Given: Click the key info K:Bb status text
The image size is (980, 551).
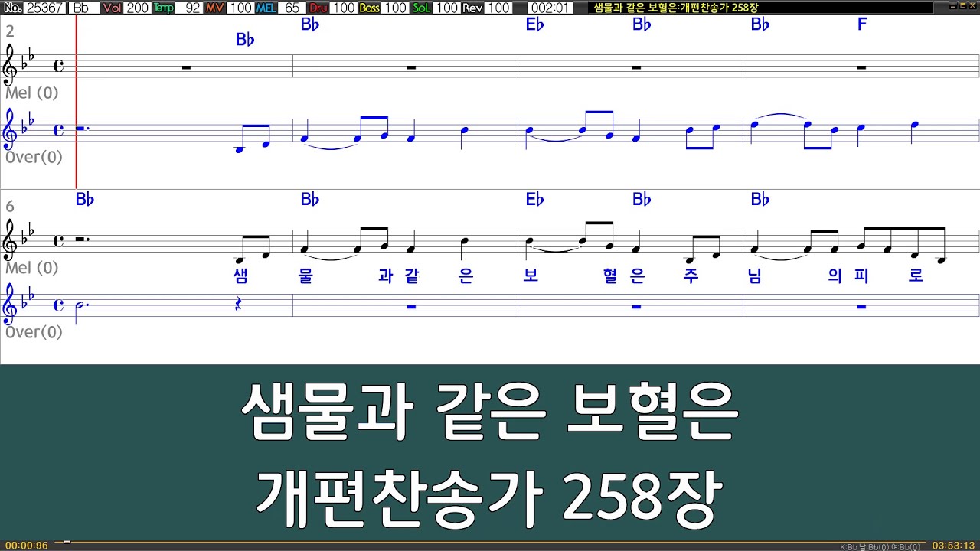Looking at the screenshot, I should coord(880,547).
